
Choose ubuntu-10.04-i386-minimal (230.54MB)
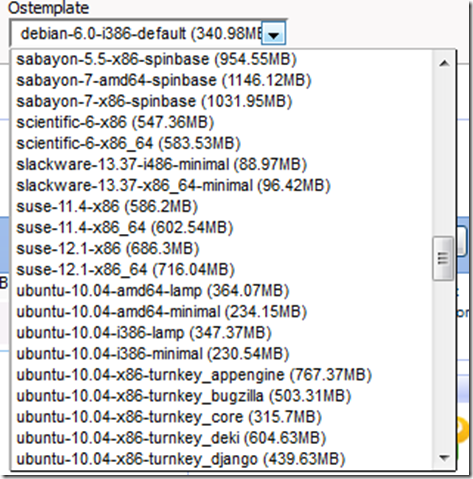(x=223, y=354)
